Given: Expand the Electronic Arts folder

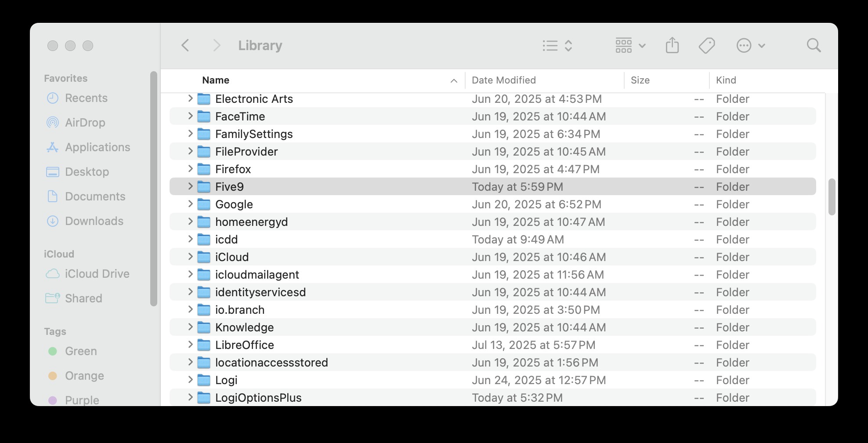Looking at the screenshot, I should (190, 98).
